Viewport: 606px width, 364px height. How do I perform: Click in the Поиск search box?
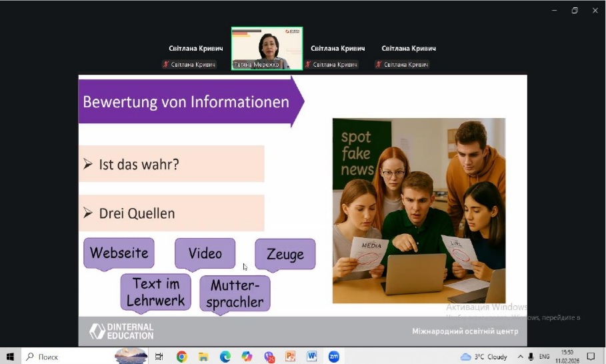(67, 357)
